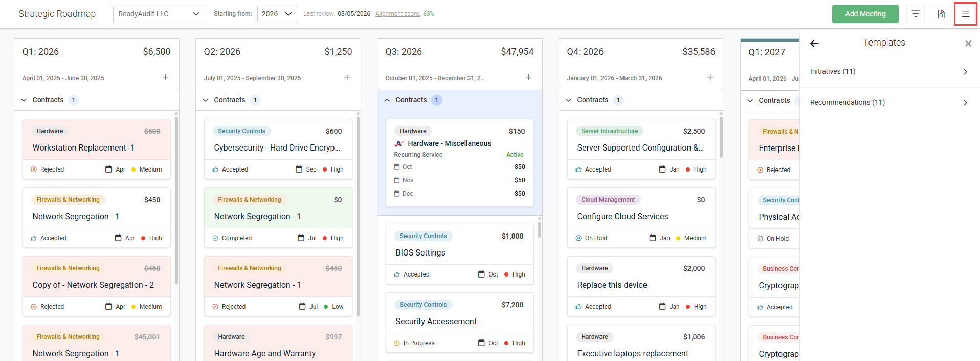Screen dimensions: 980x361
Task: Click the red High priority dot on Security Assessment
Action: pos(506,343)
